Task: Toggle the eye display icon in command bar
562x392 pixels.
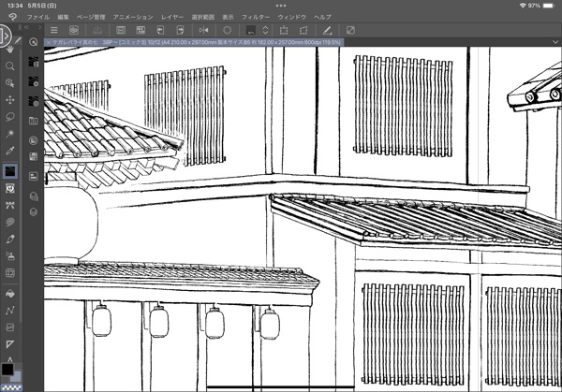Action: click(74, 31)
